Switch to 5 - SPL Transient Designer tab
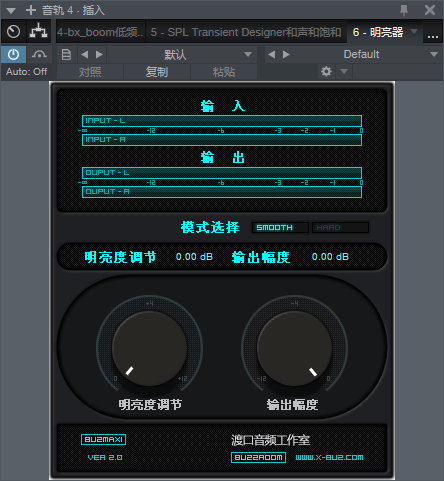The image size is (444, 481). (x=246, y=32)
